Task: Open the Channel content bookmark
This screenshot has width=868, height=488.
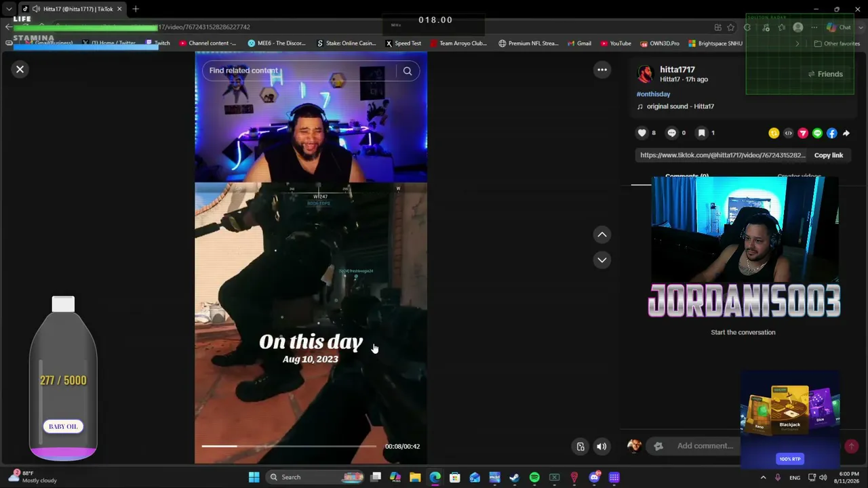Action: 208,43
